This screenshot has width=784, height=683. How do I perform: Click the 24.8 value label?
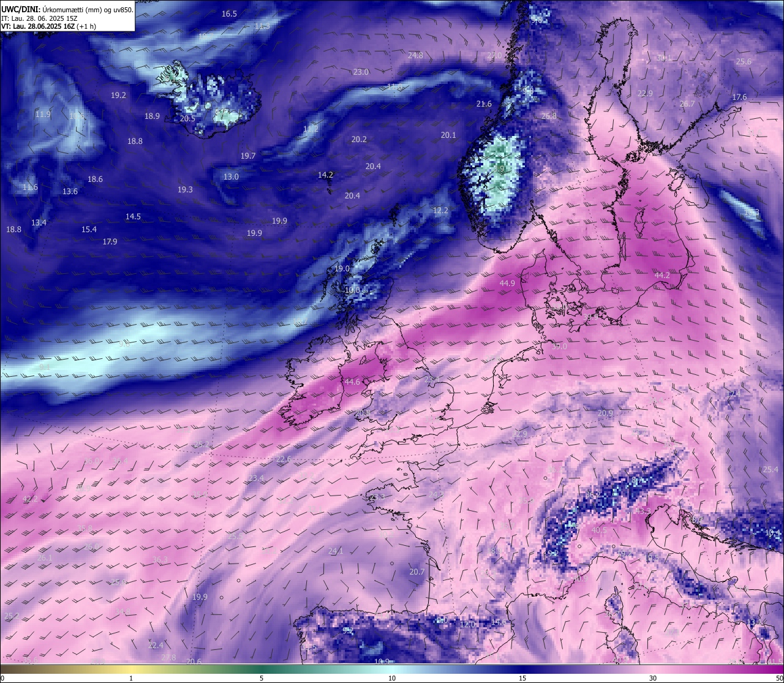(415, 55)
